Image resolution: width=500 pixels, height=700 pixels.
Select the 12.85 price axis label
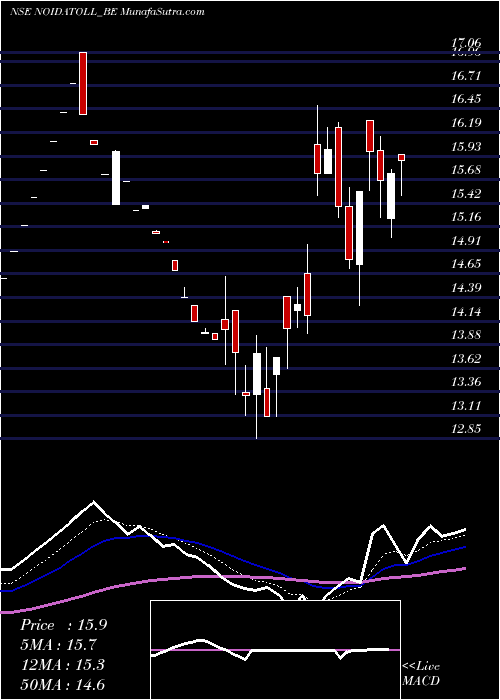coord(466,429)
